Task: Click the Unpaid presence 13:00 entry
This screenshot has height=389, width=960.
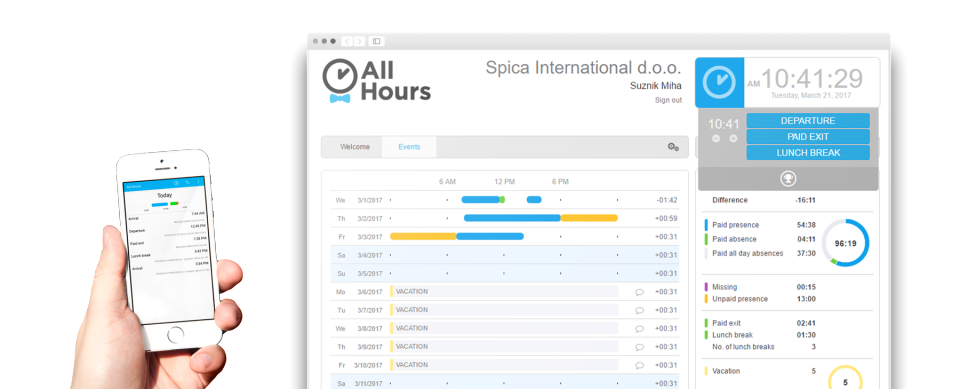Action: (760, 300)
